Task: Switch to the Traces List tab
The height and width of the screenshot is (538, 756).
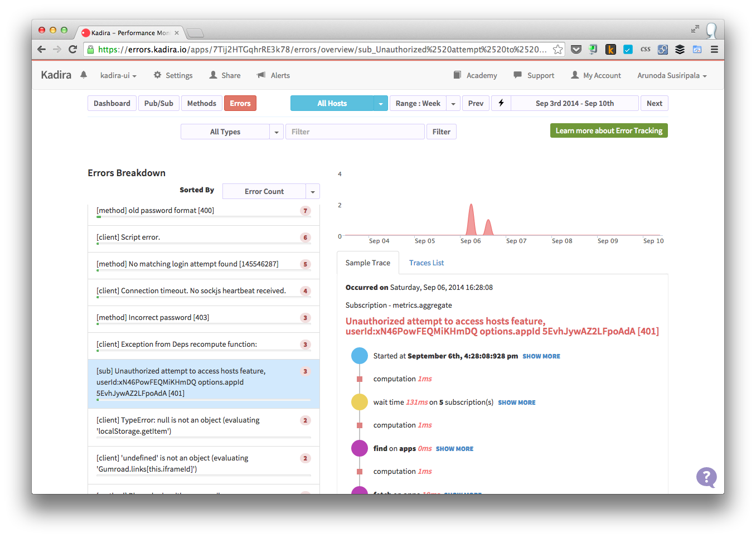Action: 427,263
